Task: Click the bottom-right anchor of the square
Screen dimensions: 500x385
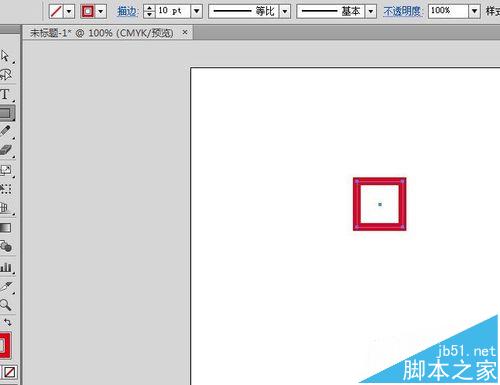Action: (402, 227)
